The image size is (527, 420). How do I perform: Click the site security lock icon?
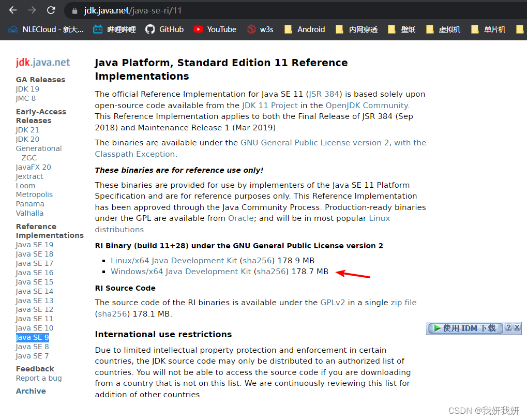click(x=73, y=10)
